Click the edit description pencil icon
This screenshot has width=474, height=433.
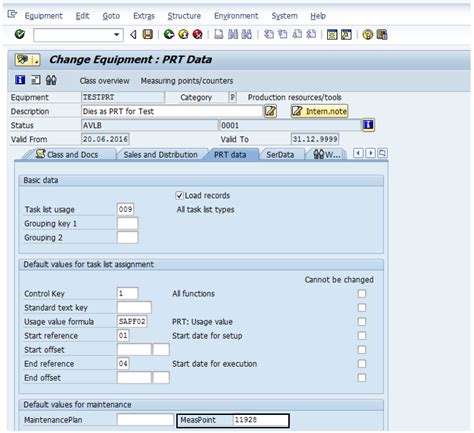pyautogui.click(x=270, y=111)
